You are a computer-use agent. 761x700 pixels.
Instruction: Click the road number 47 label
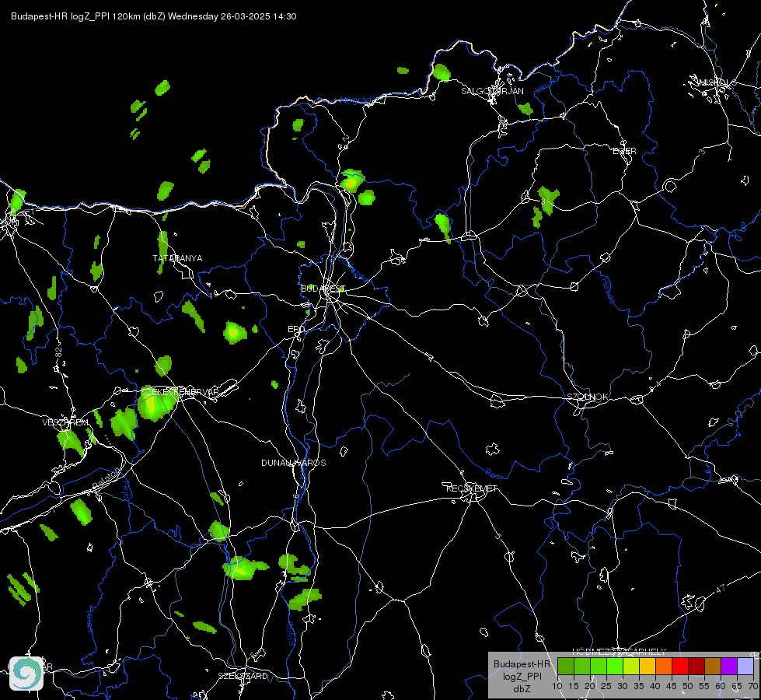click(721, 589)
